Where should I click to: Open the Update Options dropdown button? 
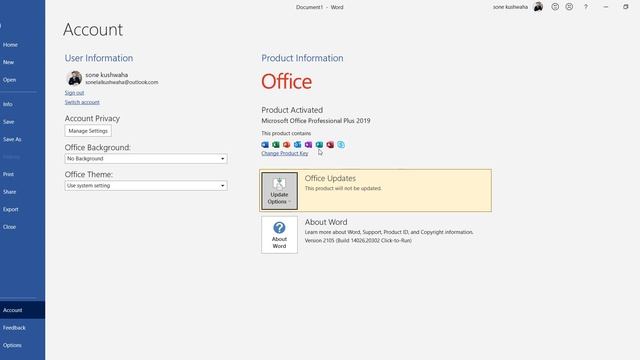coord(279,191)
